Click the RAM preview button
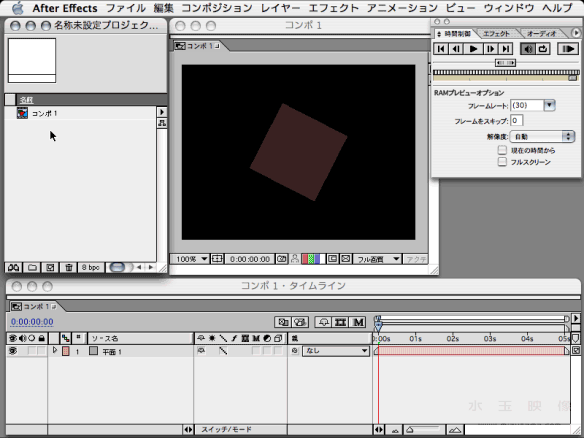Screen dimensions: 584x438 (568, 49)
